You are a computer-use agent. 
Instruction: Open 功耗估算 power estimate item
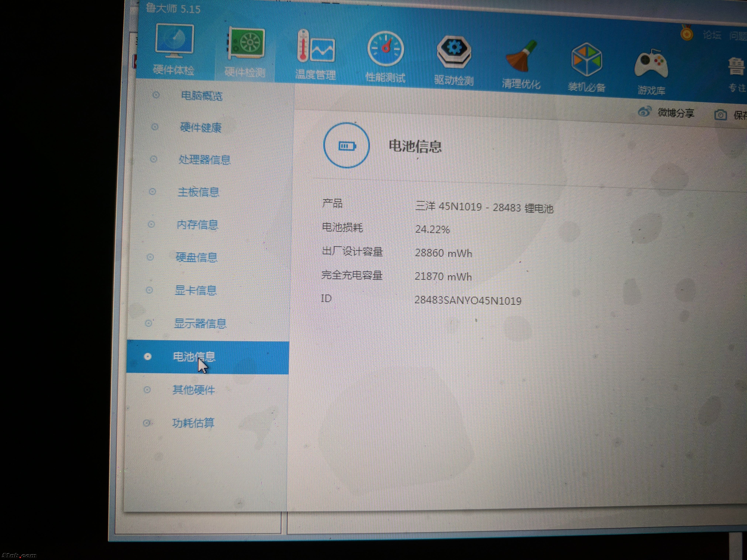(x=193, y=423)
